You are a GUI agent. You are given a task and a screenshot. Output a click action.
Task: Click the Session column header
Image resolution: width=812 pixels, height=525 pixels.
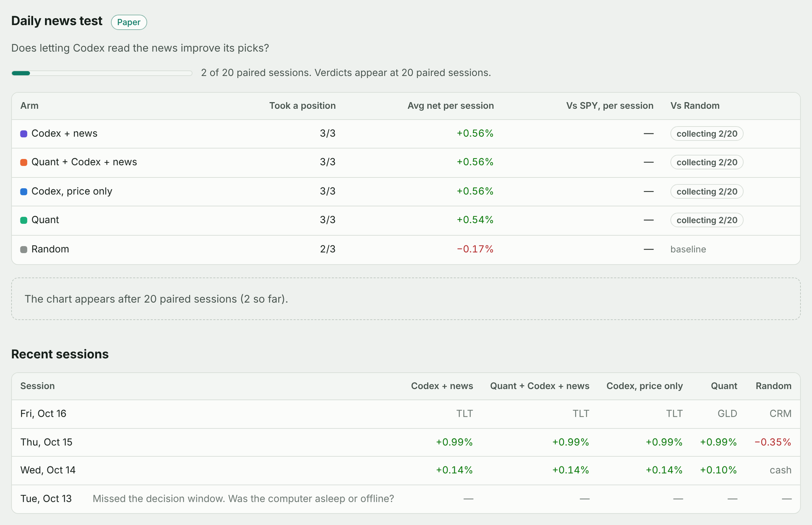(x=38, y=386)
